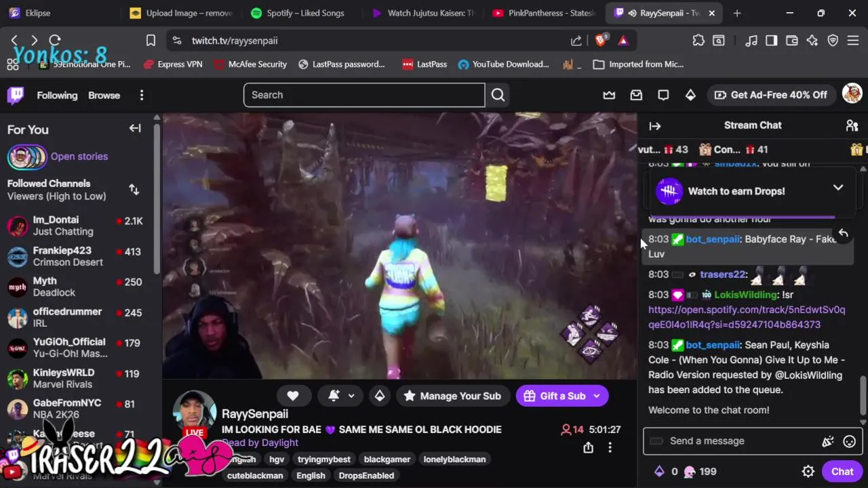Open the emote picker in chat
Screen dimensions: 868x488
pos(849,441)
